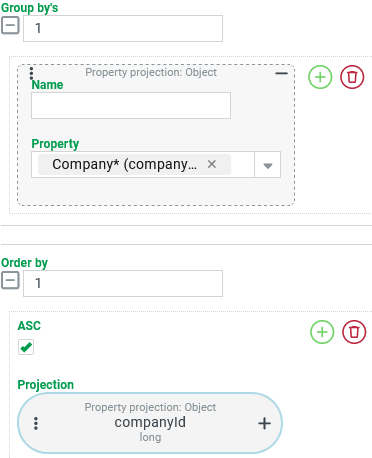Open the Property dropdown arrow
The height and width of the screenshot is (458, 372).
tap(268, 165)
